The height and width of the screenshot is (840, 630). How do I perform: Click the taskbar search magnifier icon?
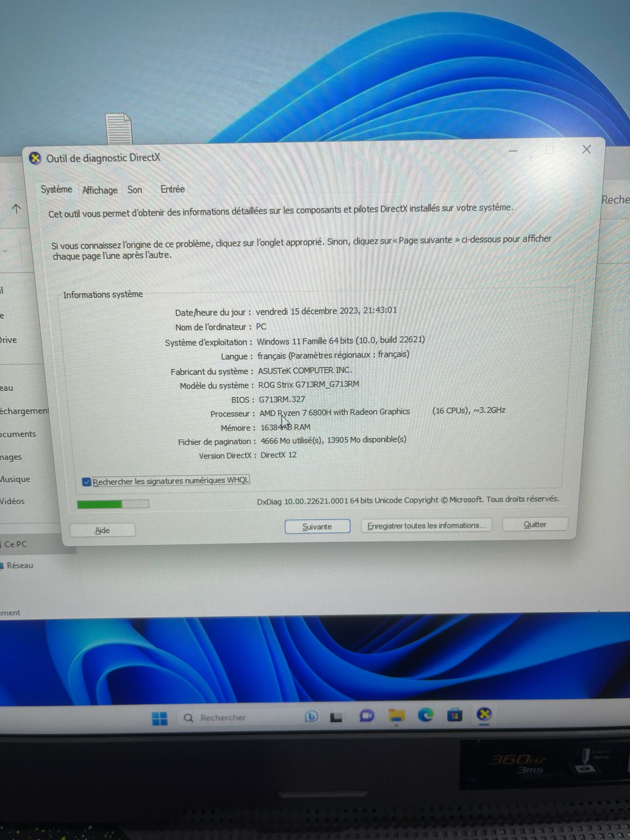pos(188,718)
